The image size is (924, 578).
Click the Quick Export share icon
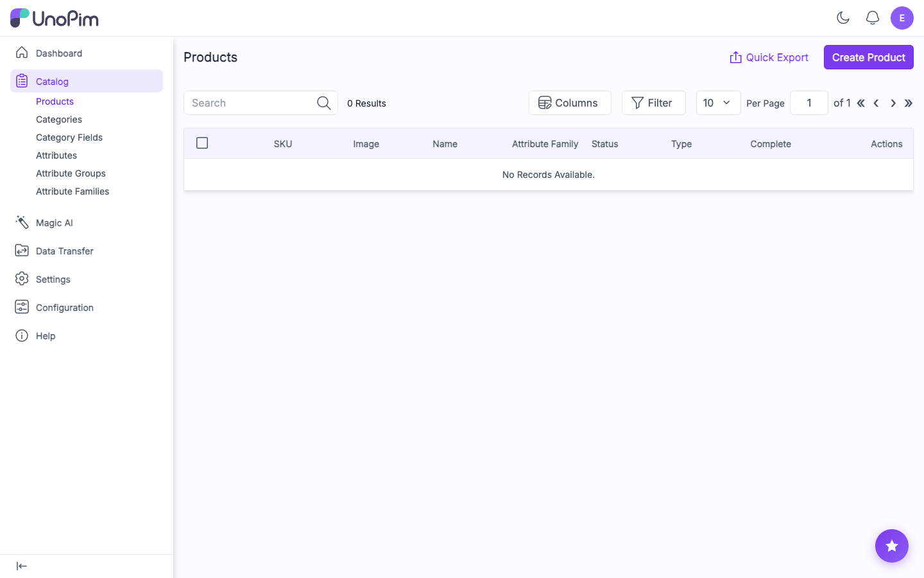tap(736, 57)
